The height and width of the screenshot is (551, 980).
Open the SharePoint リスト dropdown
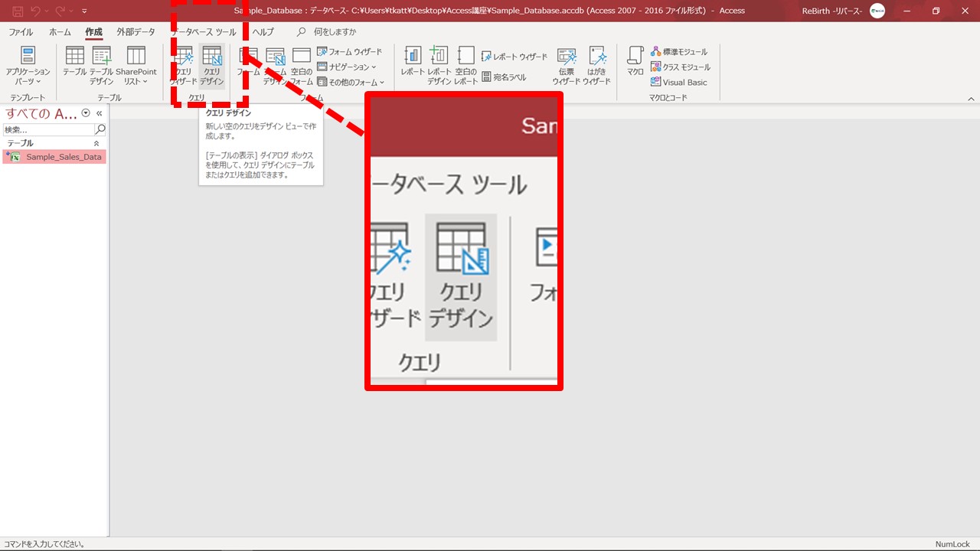click(136, 64)
